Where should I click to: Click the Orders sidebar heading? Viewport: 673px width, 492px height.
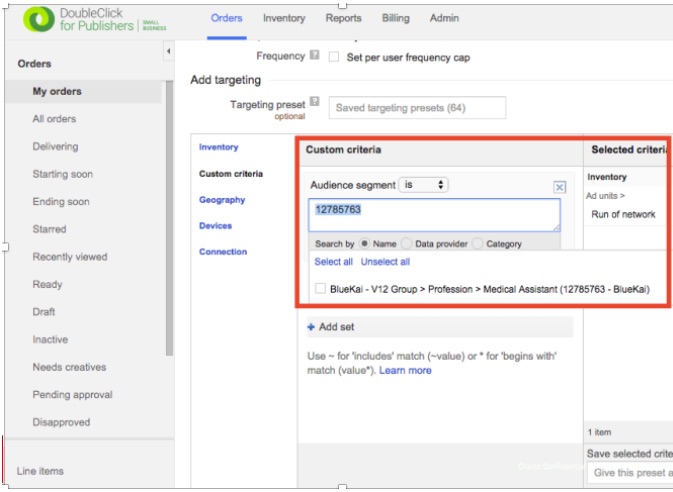point(34,64)
